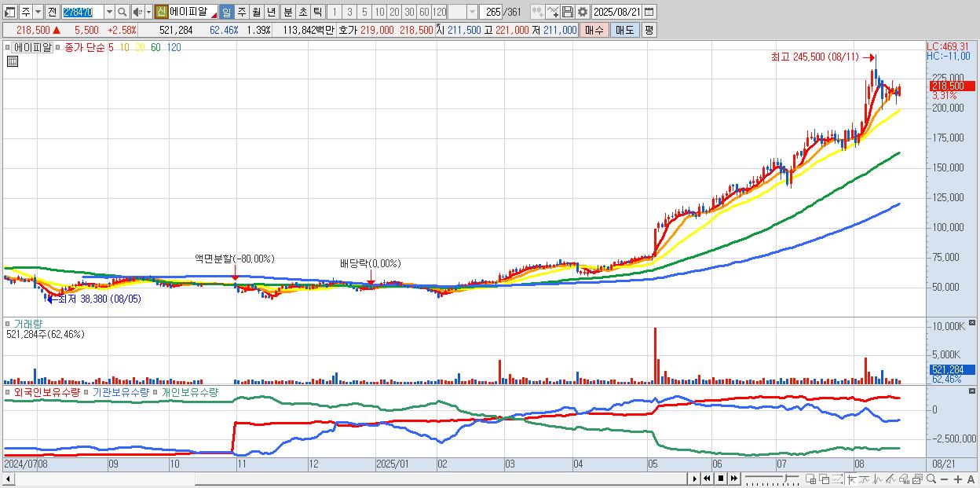Click the moving average line icon at bottom
The width and height of the screenshot is (980, 488).
pyautogui.click(x=865, y=479)
